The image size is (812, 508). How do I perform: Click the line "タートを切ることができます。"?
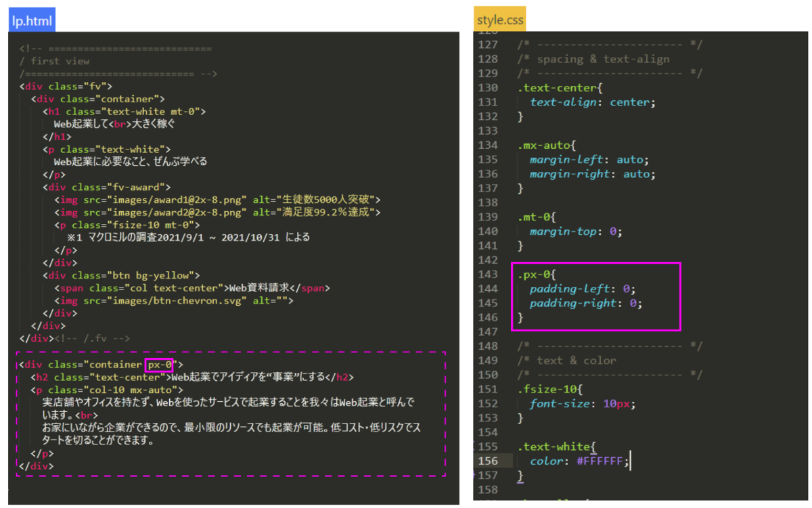pos(99,440)
